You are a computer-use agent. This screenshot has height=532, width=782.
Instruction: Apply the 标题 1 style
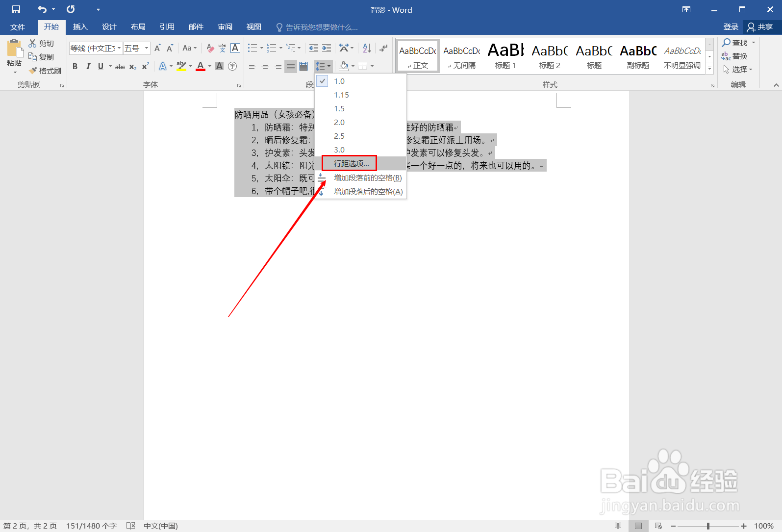coord(505,55)
